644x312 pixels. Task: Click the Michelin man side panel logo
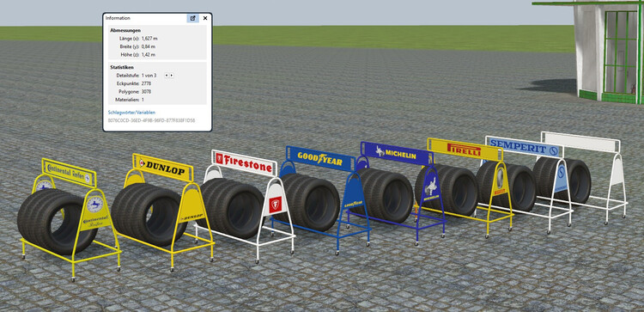click(431, 187)
